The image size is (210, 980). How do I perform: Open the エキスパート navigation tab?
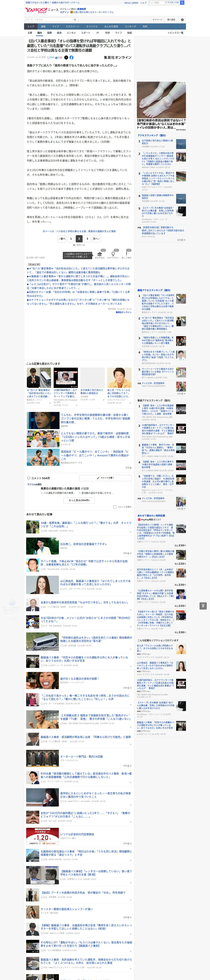[72, 27]
